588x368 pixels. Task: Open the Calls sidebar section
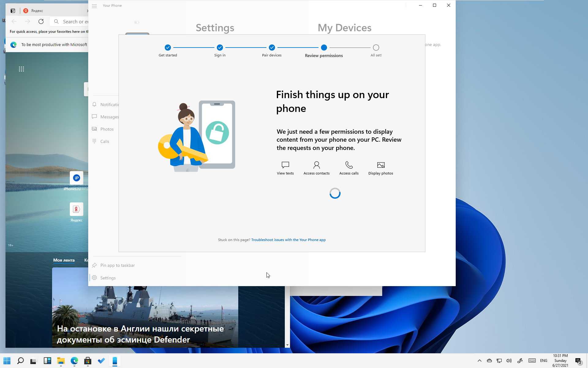(104, 141)
